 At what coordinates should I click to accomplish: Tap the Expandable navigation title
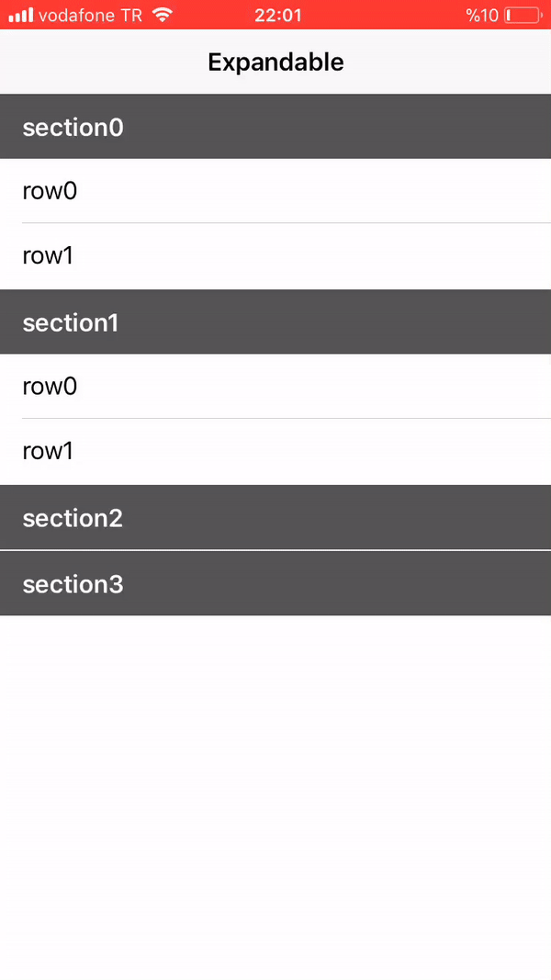(275, 62)
